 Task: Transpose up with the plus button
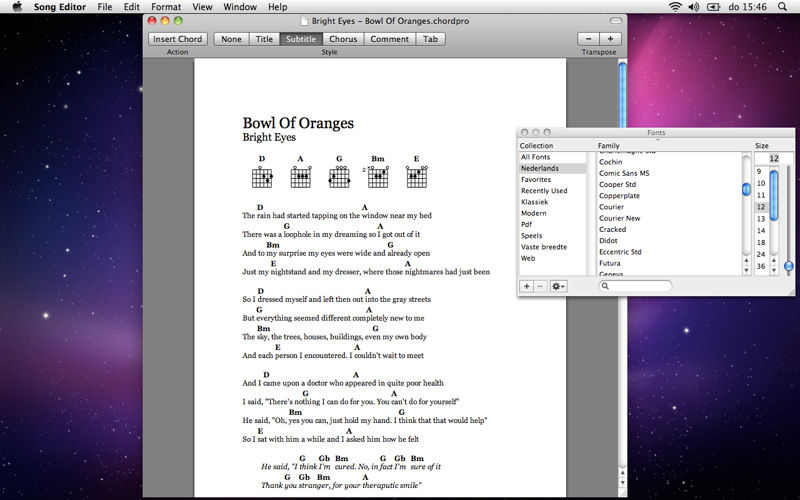click(610, 39)
